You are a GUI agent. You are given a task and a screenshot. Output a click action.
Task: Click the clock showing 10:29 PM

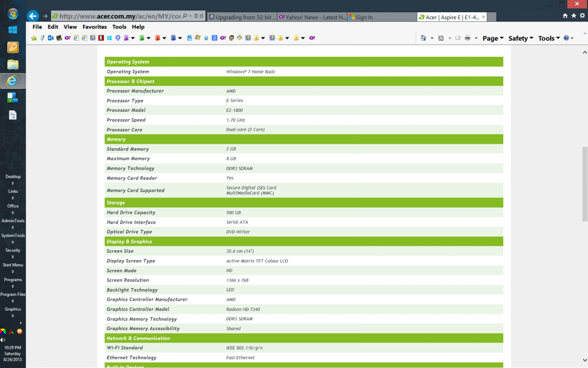(13, 347)
